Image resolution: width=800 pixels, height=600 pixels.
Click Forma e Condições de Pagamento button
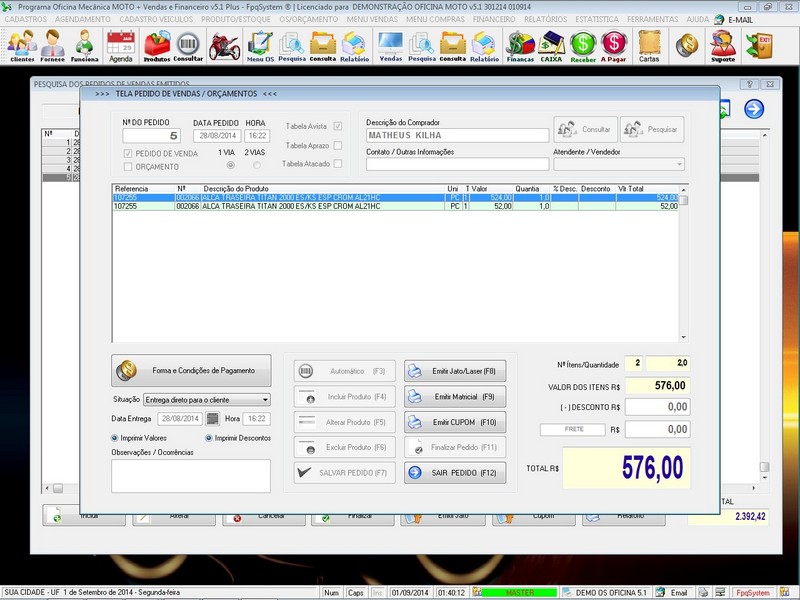(191, 370)
